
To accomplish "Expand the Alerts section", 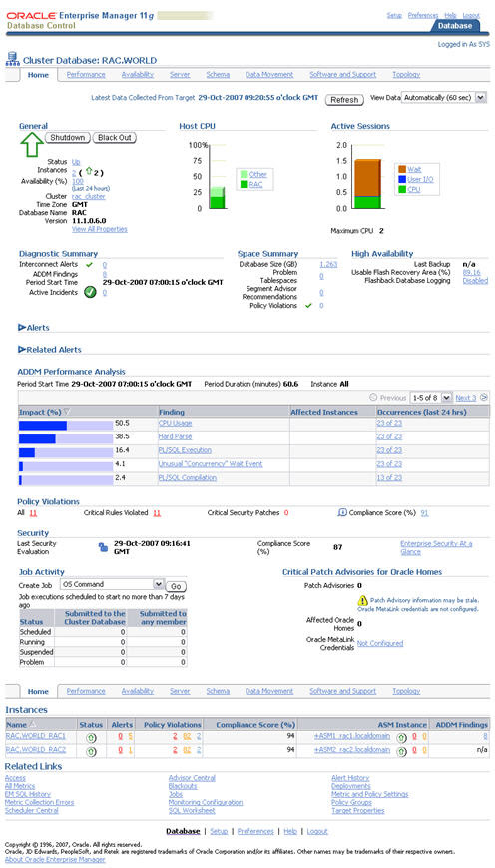I will (22, 328).
